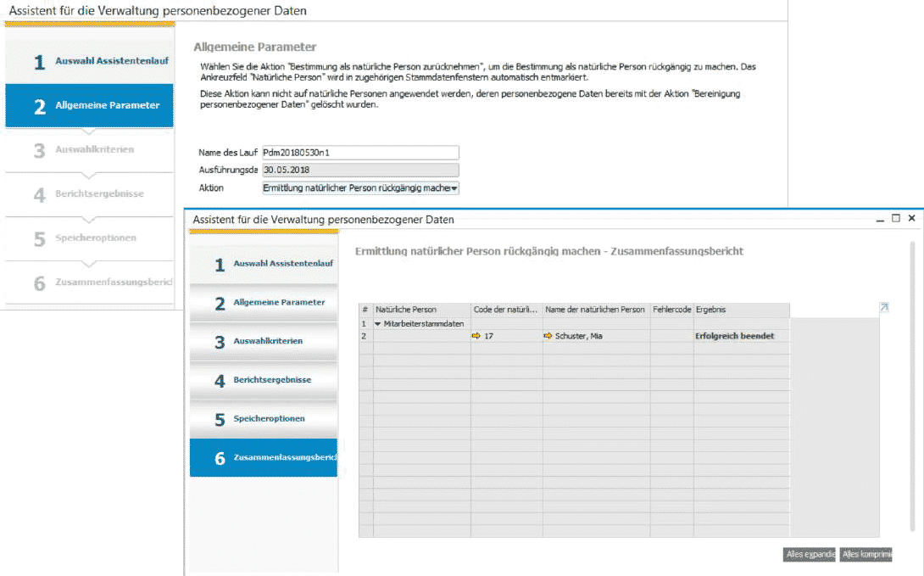The image size is (924, 576).
Task: Click the vertical scrollbar of front window
Action: pos(913,386)
